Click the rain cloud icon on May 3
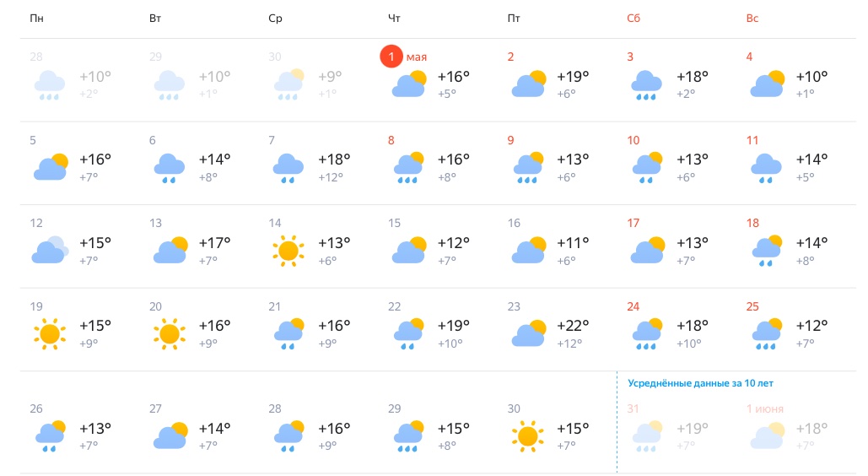The image size is (868, 476). click(648, 85)
